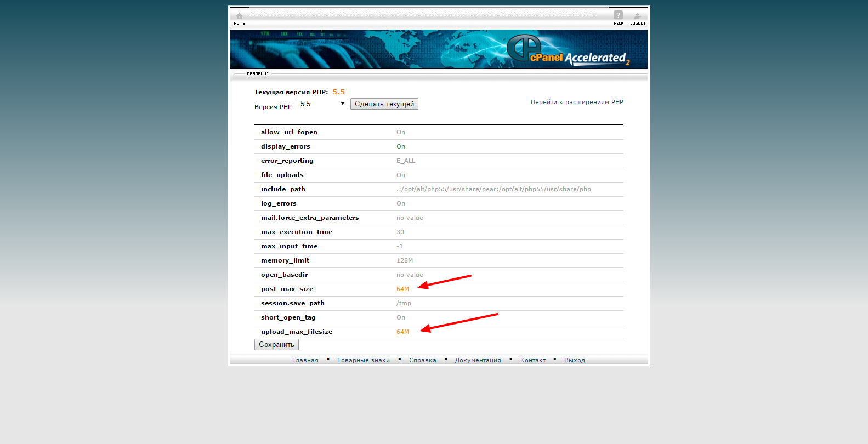Screen dimensions: 868x444
Task: Click the 'Контакт' footer link
Action: point(533,360)
